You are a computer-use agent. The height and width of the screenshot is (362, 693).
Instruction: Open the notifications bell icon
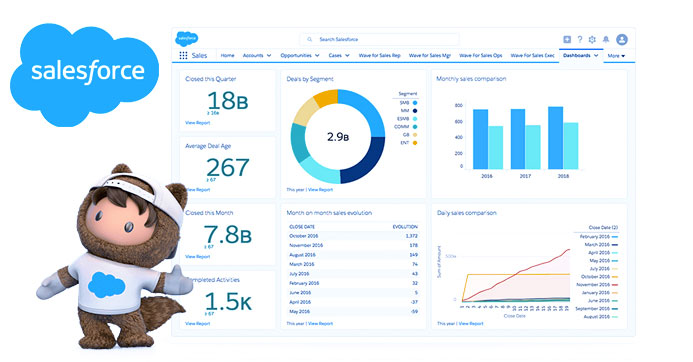606,39
